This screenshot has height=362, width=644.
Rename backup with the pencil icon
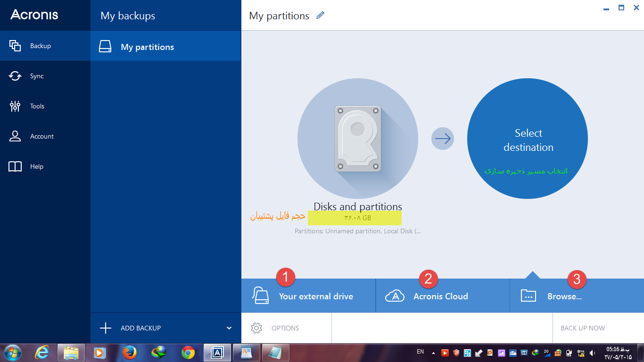321,15
